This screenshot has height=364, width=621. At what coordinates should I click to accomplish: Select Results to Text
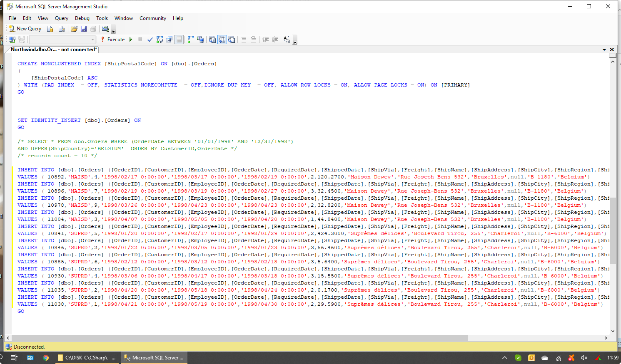pos(212,40)
